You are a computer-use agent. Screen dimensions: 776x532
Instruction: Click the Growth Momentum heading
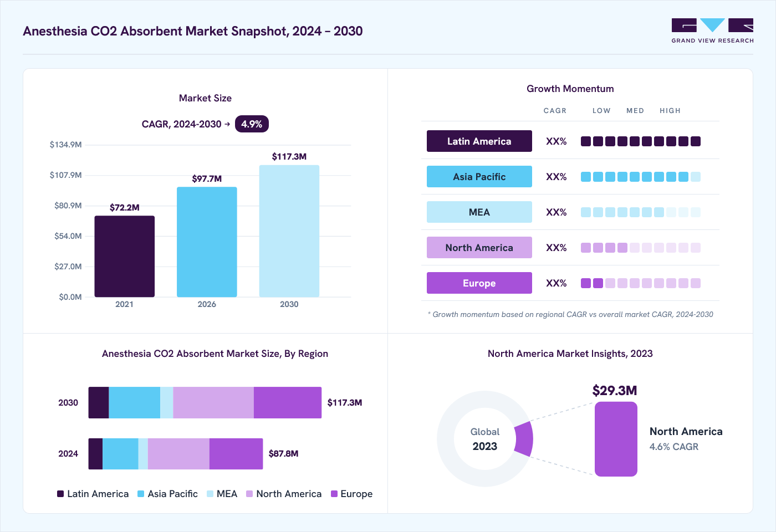click(570, 89)
